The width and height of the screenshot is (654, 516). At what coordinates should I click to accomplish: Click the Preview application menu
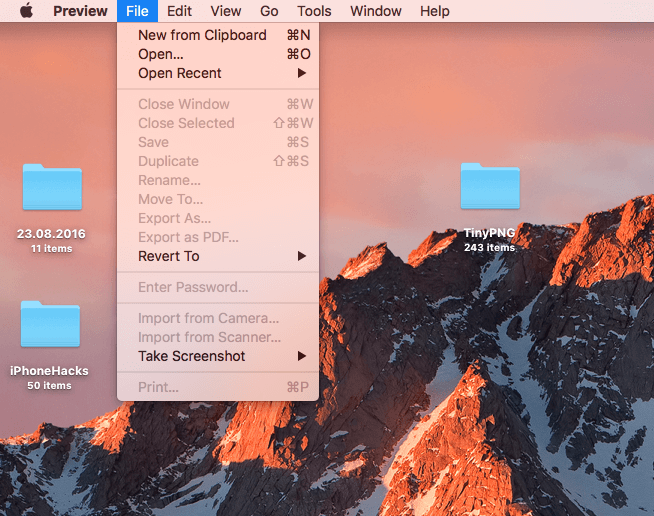tap(80, 11)
